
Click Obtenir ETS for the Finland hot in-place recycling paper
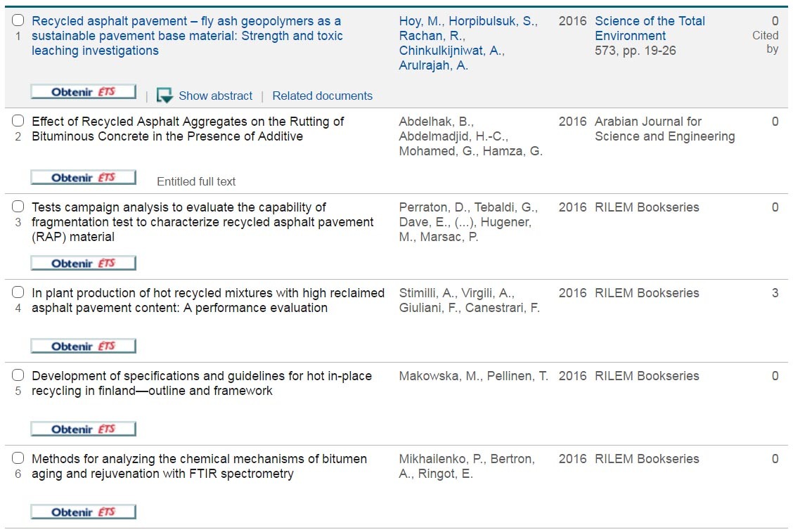[x=83, y=429]
